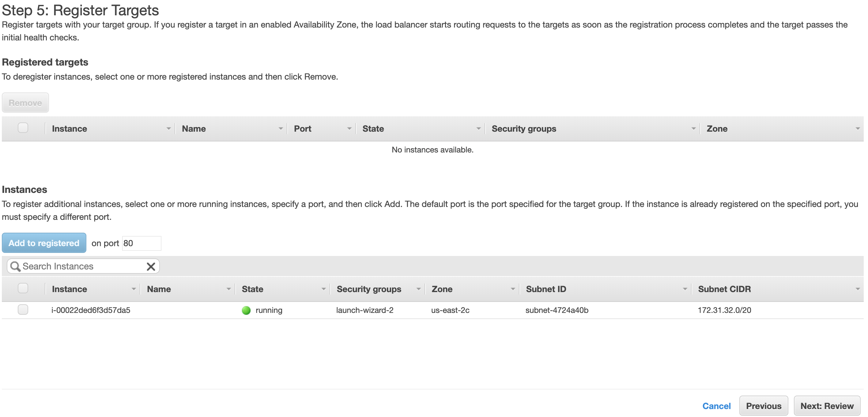Click the search magnifier icon
Image resolution: width=868 pixels, height=417 pixels.
tap(15, 266)
